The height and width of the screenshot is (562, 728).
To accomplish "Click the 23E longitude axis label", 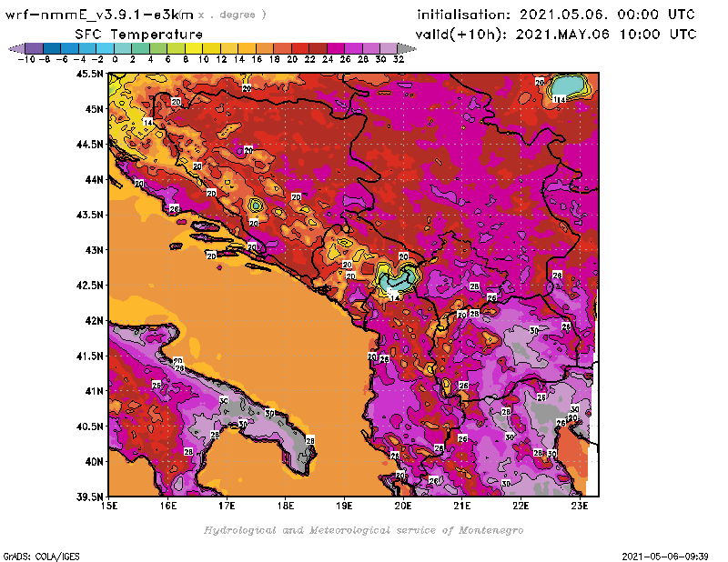I will [580, 506].
